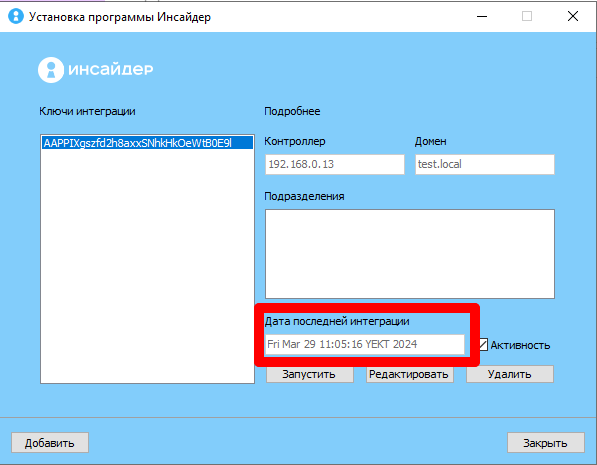The height and width of the screenshot is (465, 597).
Task: Click the Insider app icon in title bar
Action: (x=16, y=16)
